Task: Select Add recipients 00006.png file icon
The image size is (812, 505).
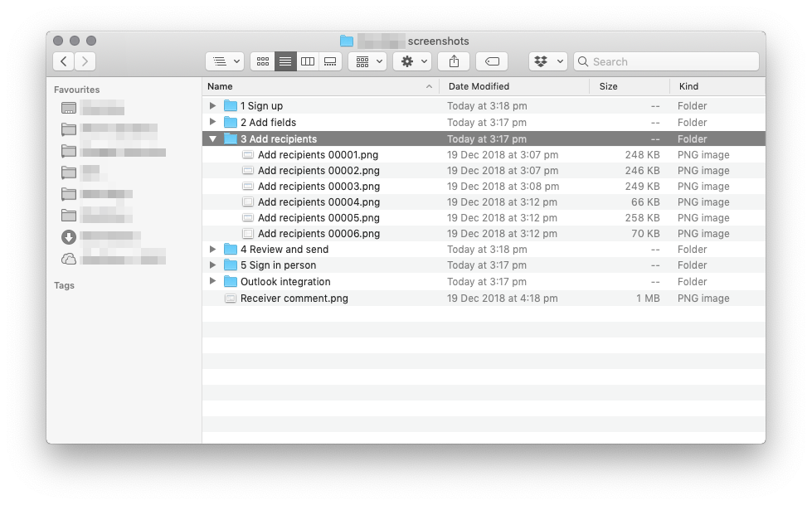Action: 248,234
